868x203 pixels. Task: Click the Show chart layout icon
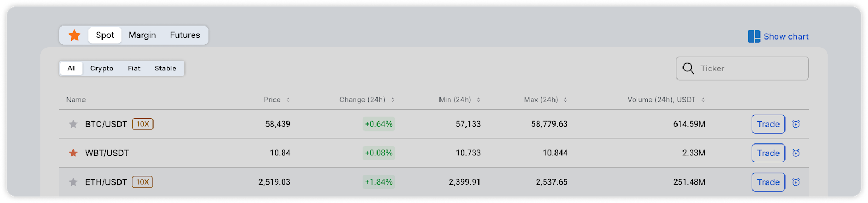tap(754, 36)
